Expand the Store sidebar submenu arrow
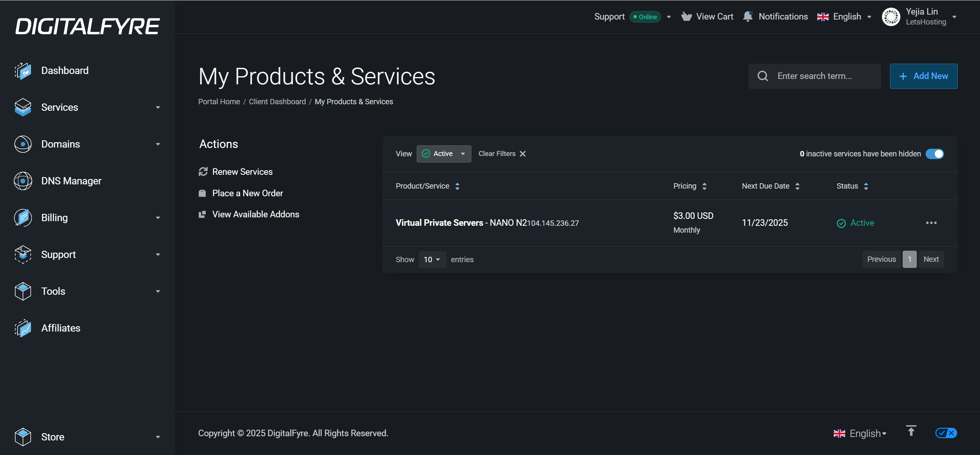 pyautogui.click(x=158, y=437)
